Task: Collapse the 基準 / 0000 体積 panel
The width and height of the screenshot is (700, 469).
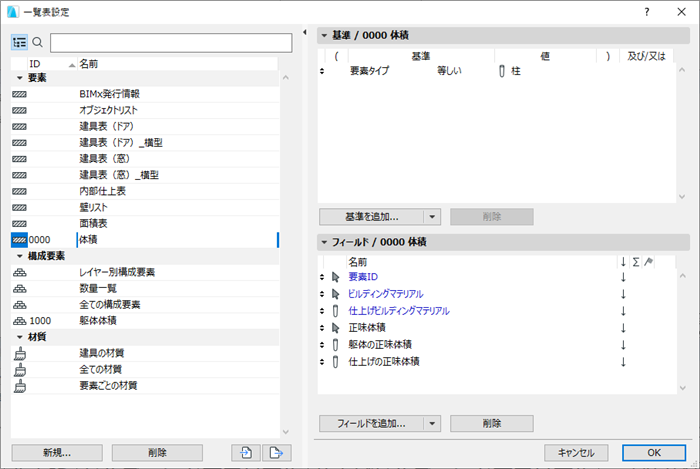Action: (324, 35)
